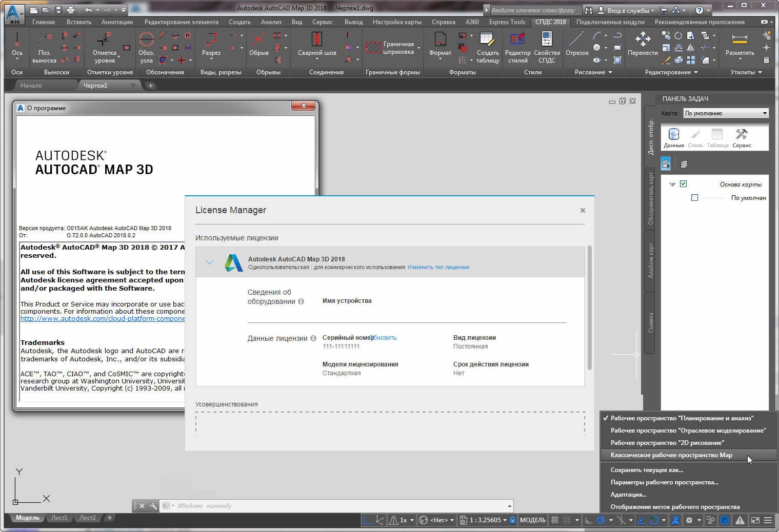Open the autodesk.com cloud-platform link in О программе
This screenshot has width=779, height=532.
point(103,318)
